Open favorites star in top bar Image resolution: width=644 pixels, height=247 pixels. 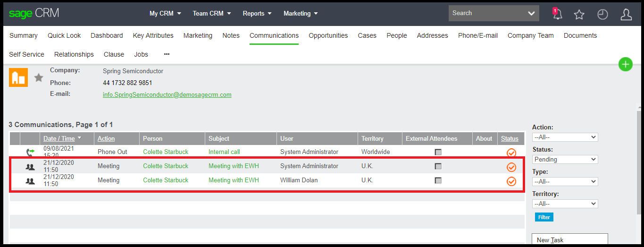[x=579, y=15]
